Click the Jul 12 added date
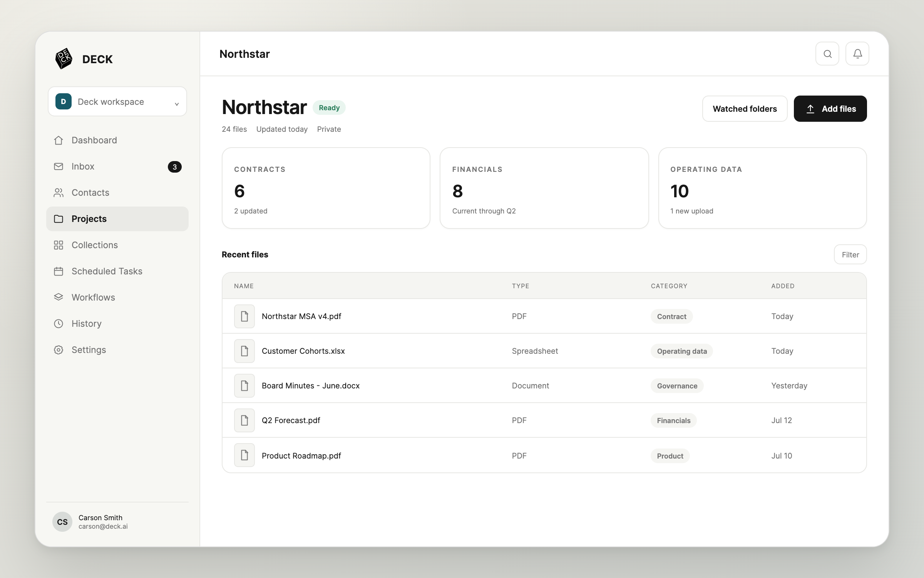This screenshot has height=578, width=924. [782, 420]
